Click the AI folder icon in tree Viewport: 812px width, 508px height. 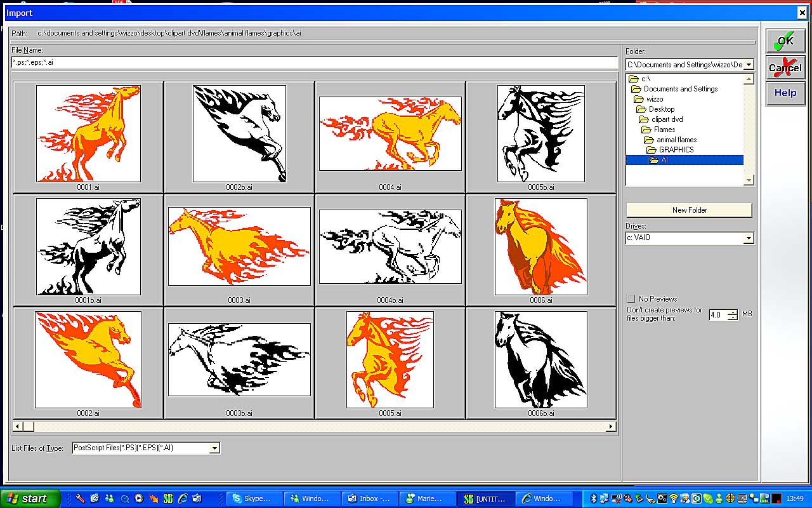(x=654, y=160)
